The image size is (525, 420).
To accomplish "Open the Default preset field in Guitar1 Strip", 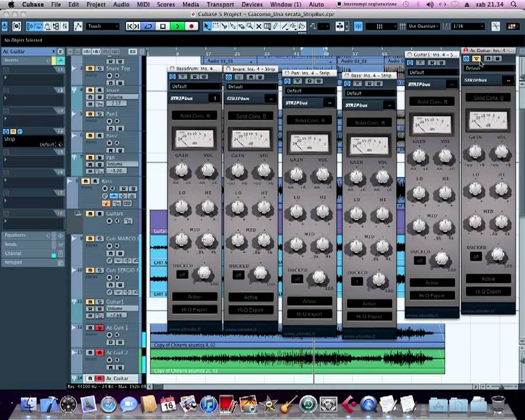I will 433,72.
